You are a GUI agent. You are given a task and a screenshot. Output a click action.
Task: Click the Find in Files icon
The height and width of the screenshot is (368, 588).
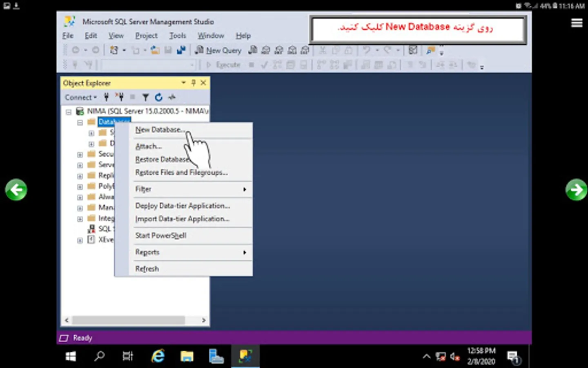430,50
